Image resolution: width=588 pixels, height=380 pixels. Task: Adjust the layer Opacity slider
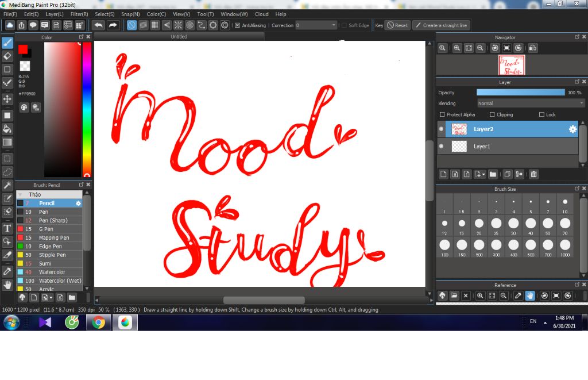coord(520,93)
